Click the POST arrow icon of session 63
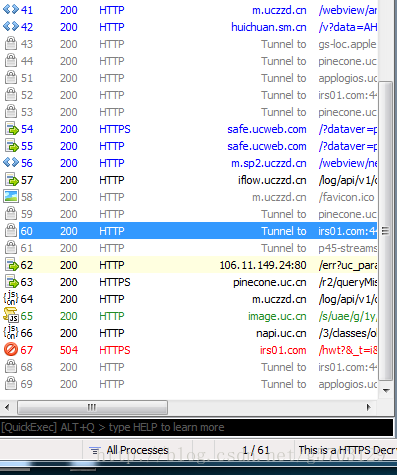This screenshot has width=397, height=475. coord(12,282)
